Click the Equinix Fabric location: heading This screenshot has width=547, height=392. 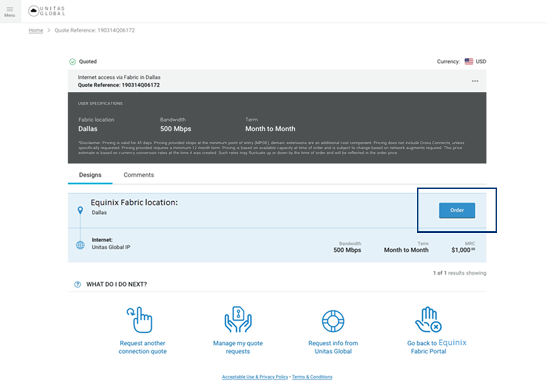click(x=135, y=202)
